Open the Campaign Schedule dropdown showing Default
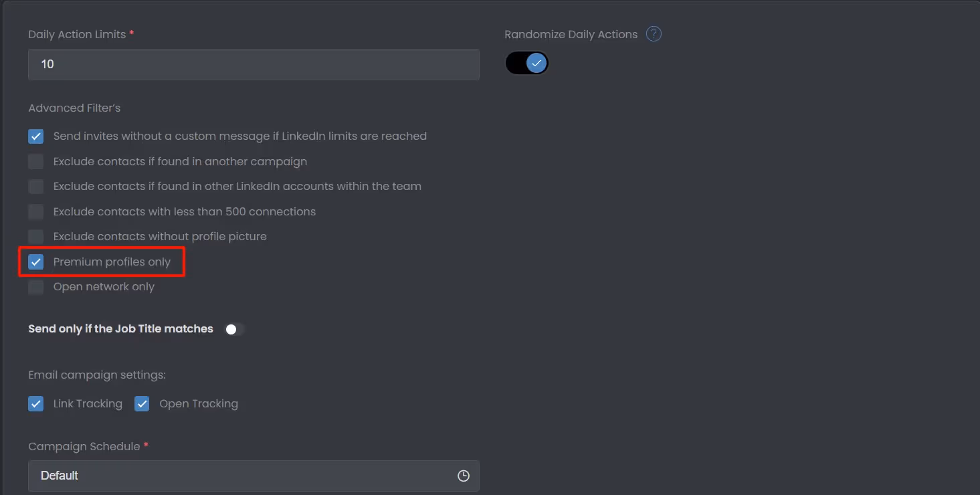 (x=254, y=475)
